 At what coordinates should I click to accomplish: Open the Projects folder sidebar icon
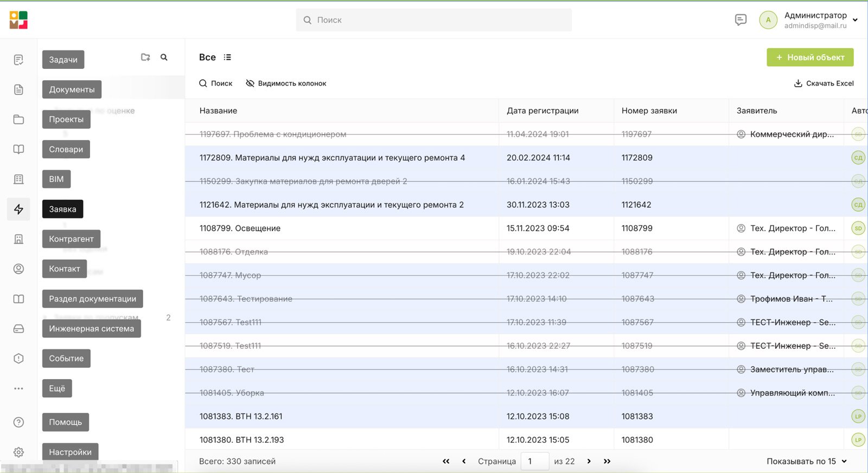[x=18, y=119]
